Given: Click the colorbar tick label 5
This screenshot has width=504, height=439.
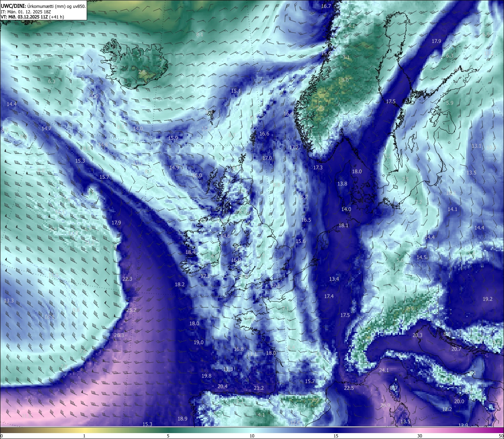Looking at the screenshot, I should click(x=168, y=436).
